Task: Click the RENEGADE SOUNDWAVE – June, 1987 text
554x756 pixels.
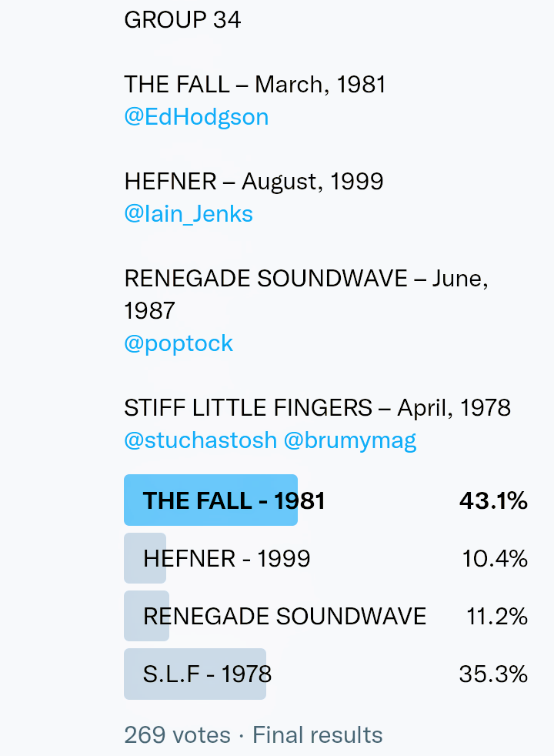Action: click(x=305, y=279)
